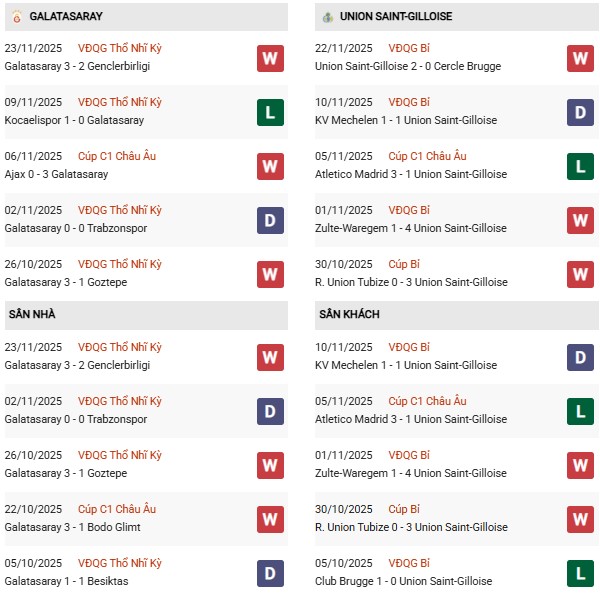600x596 pixels.
Task: Select W badge beside Ajax 0 - 3 Galatasaray
Action: [269, 166]
